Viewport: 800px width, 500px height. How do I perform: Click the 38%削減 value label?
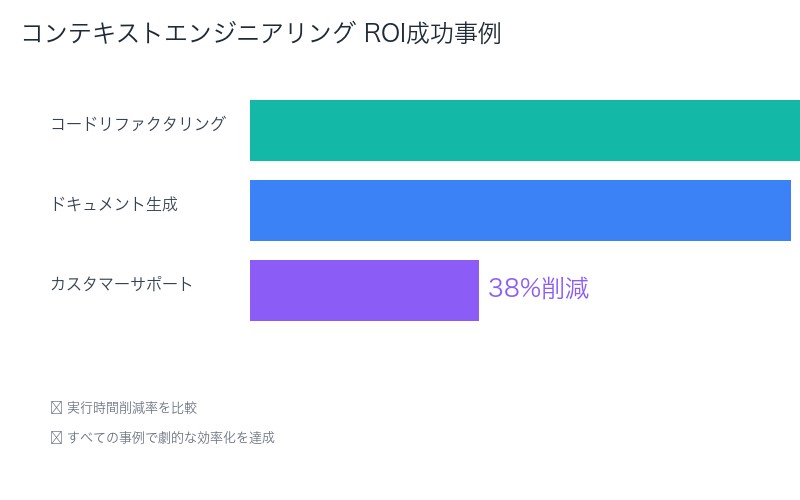pos(538,289)
